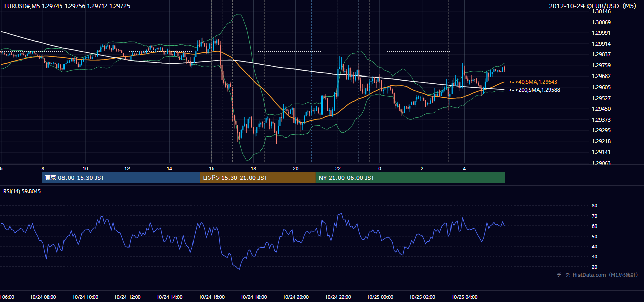Click price axis value 1.29141
The height and width of the screenshot is (302, 644).
pyautogui.click(x=602, y=152)
